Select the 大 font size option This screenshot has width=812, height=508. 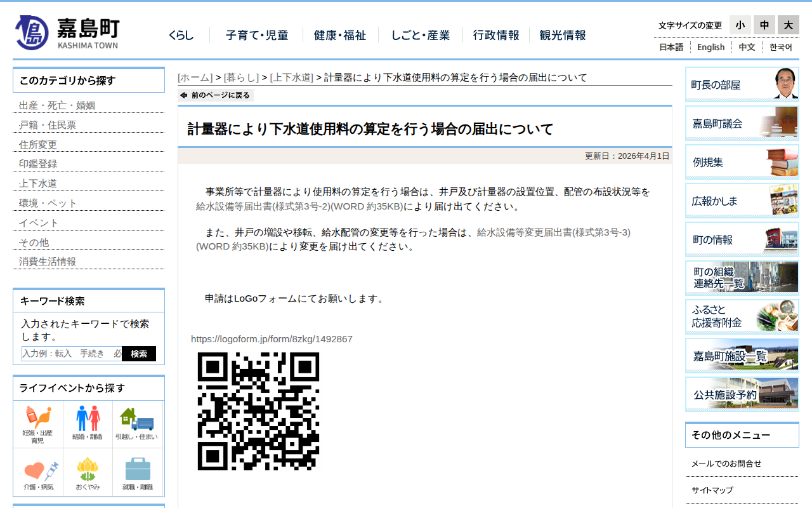pyautogui.click(x=788, y=25)
